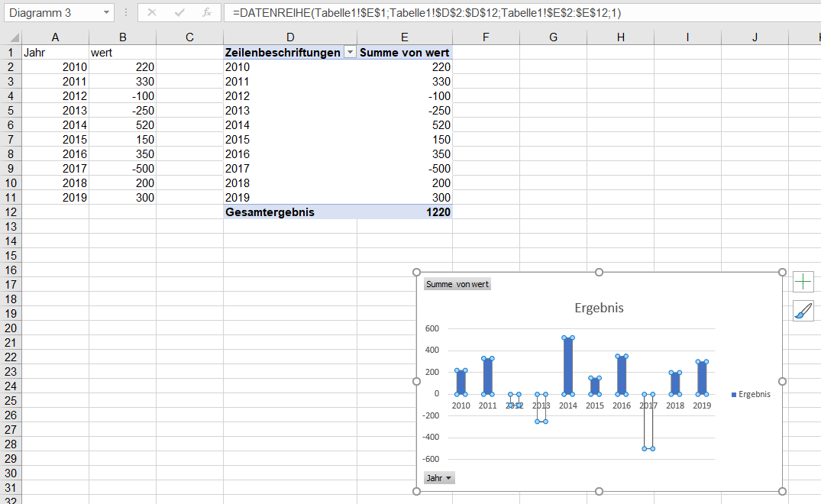Select row 20 header

coord(11,328)
